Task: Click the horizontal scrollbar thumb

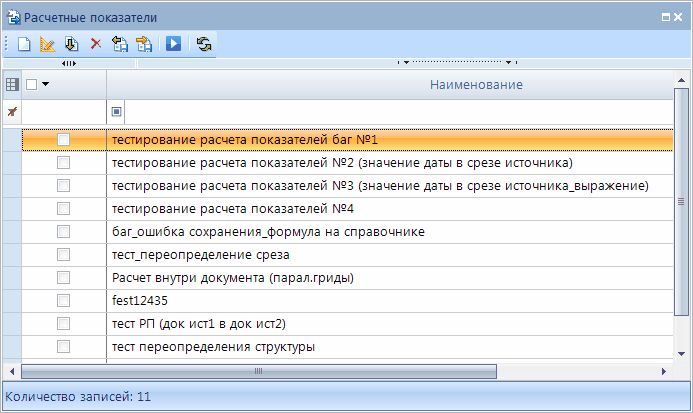Action: pyautogui.click(x=260, y=370)
